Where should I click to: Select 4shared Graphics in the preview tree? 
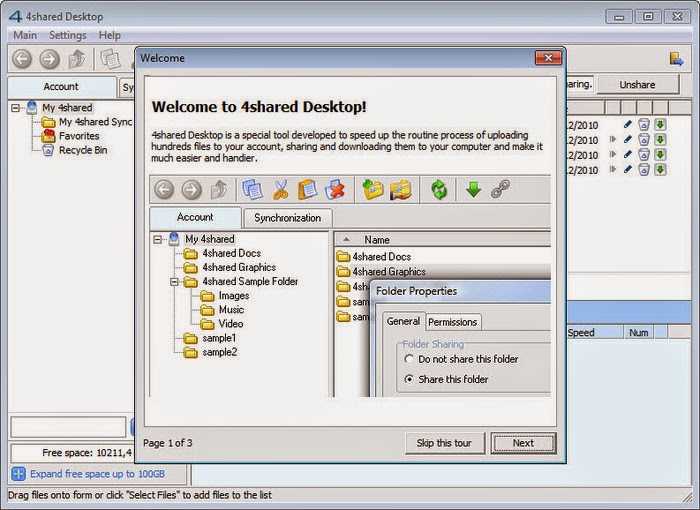click(239, 268)
